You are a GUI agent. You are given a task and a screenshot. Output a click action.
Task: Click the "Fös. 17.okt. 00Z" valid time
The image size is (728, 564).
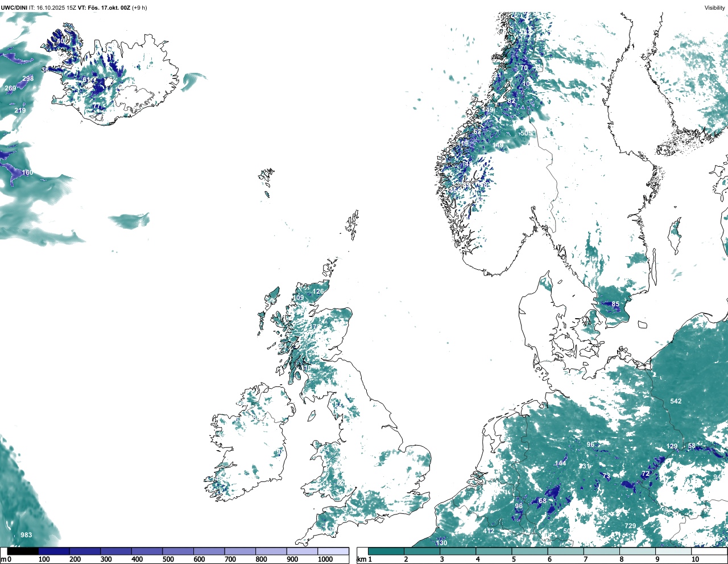pos(109,7)
